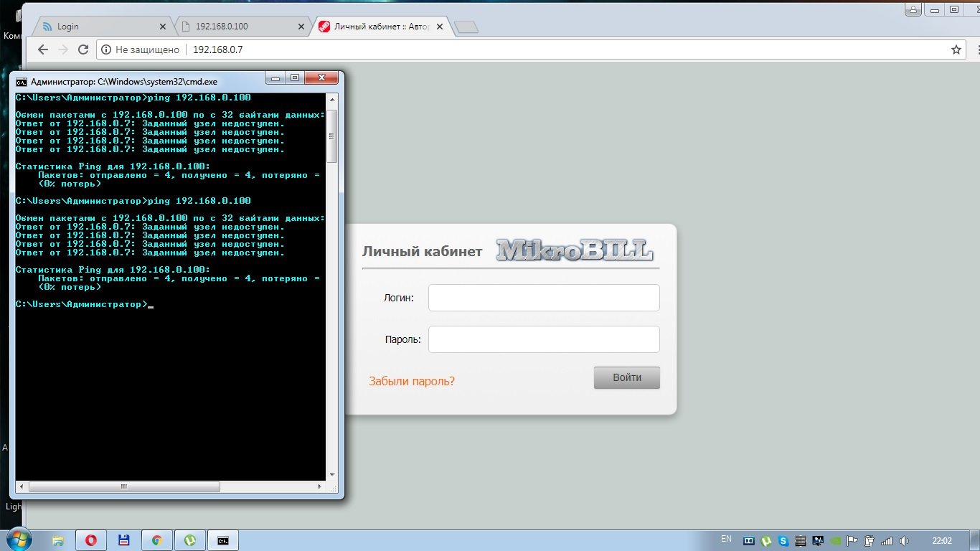Focus the Пароль password field
980x551 pixels.
pyautogui.click(x=543, y=339)
